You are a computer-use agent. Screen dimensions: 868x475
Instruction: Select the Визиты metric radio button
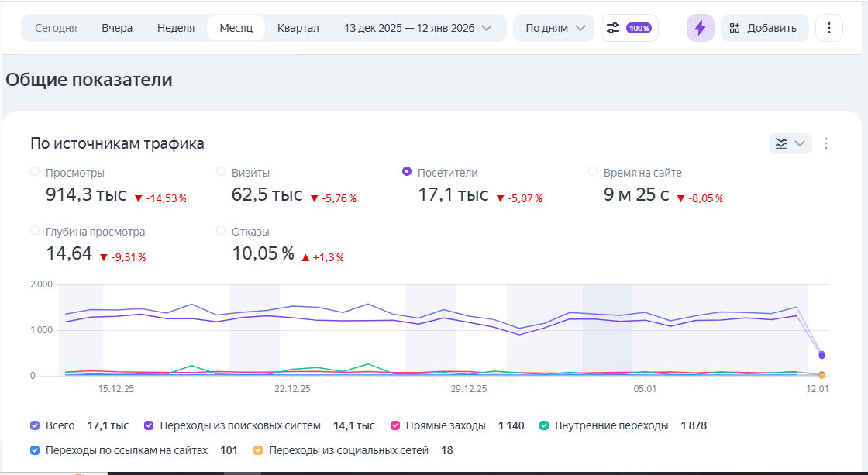coord(221,172)
